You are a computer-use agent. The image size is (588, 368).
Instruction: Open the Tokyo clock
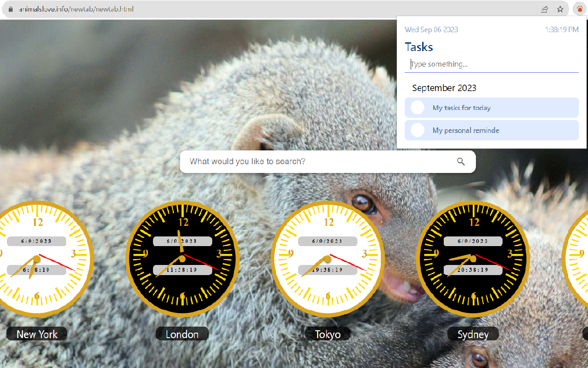click(328, 259)
